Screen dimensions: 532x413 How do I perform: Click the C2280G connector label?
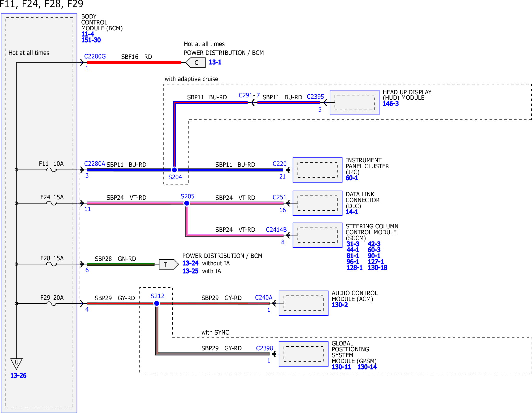[95, 56]
